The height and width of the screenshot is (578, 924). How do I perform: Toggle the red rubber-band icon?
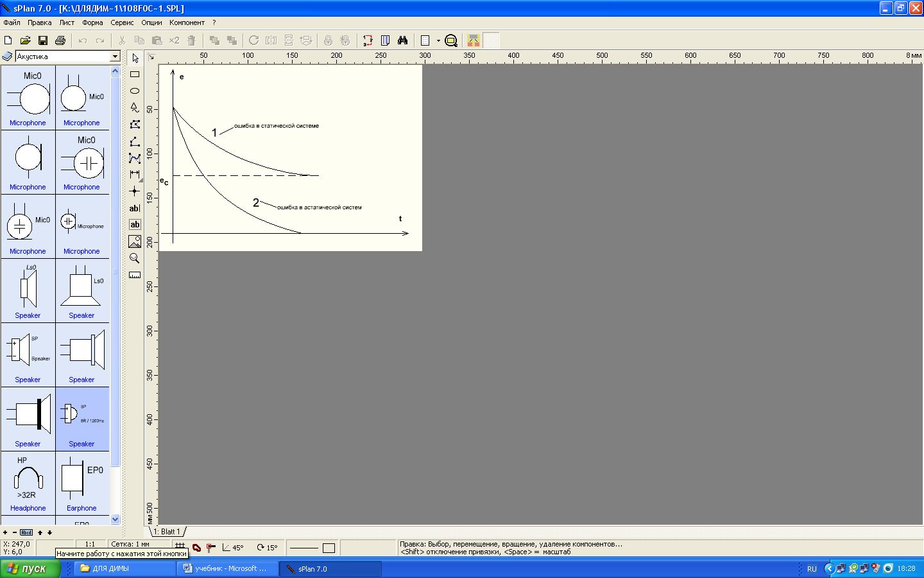(196, 548)
